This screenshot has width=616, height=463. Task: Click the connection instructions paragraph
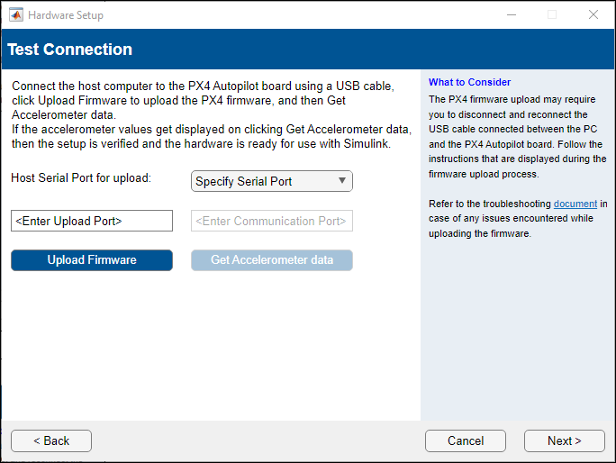210,115
